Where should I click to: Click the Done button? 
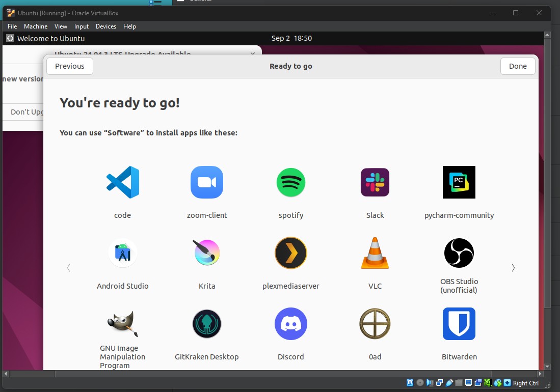tap(518, 66)
